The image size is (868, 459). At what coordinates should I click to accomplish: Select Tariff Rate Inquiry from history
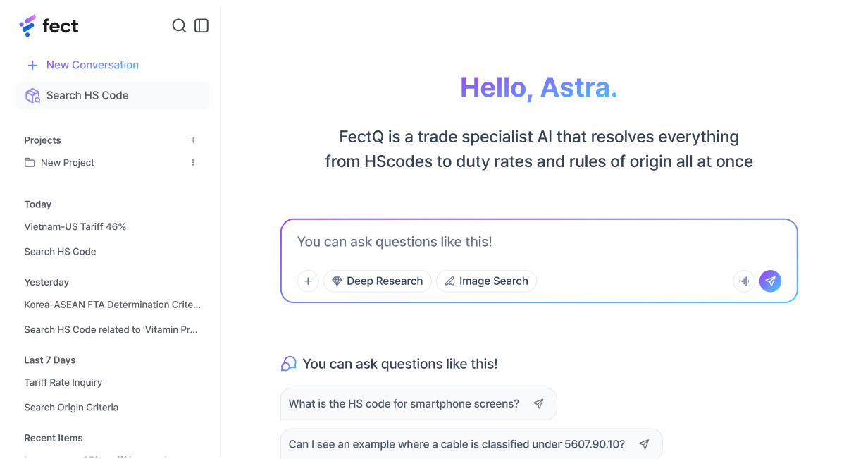[63, 383]
